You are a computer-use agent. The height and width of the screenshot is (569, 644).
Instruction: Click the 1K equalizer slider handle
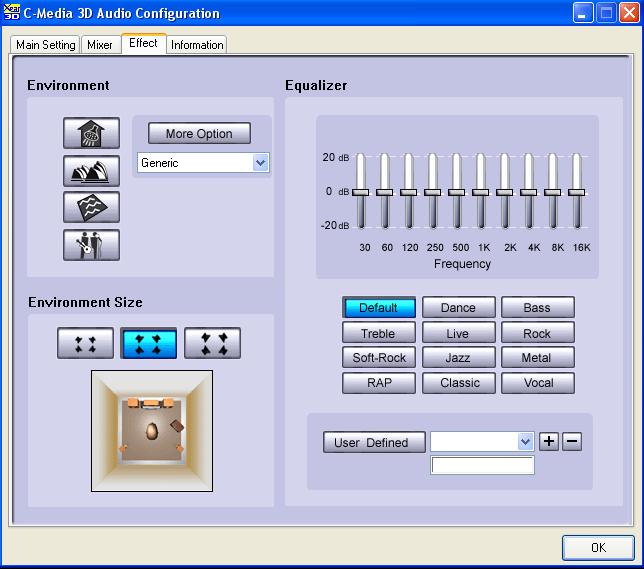481,192
